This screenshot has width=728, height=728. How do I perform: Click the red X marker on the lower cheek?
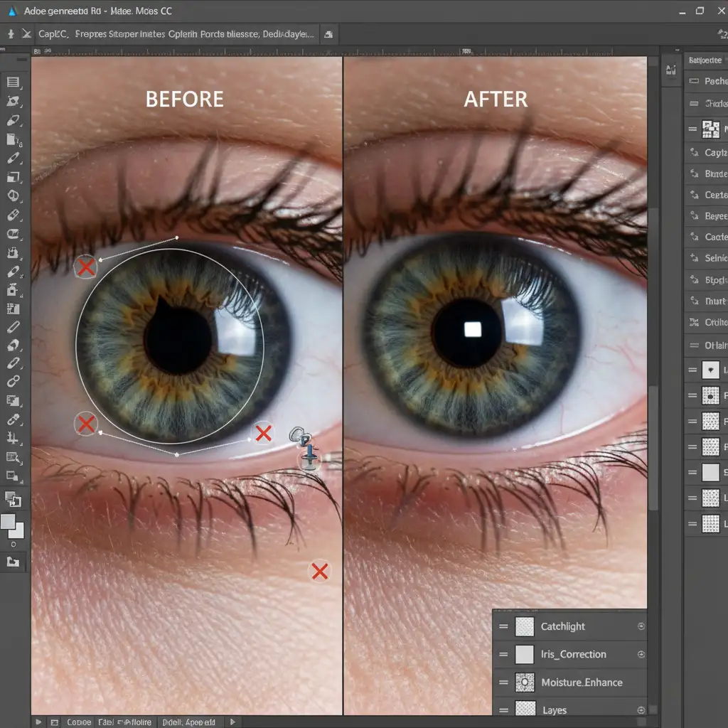point(319,570)
